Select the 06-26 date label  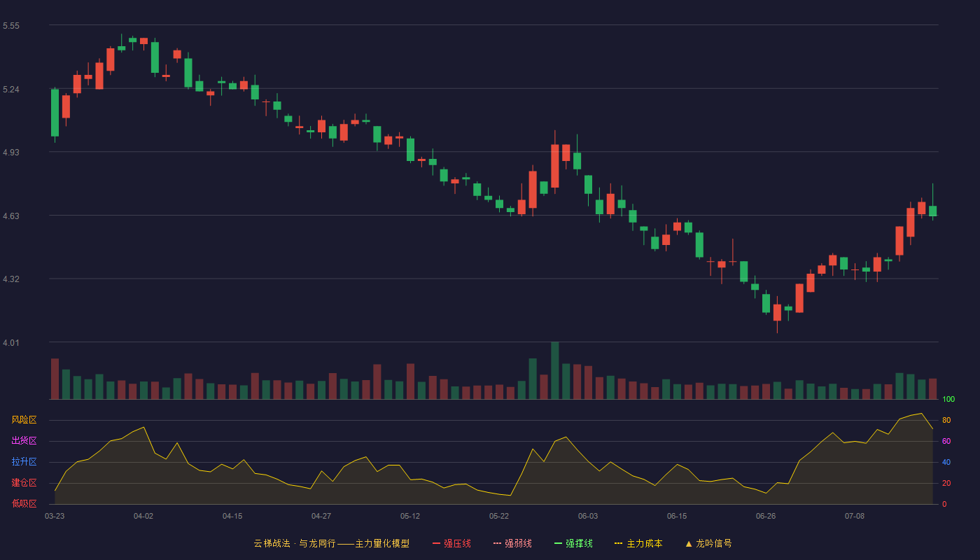(x=766, y=516)
